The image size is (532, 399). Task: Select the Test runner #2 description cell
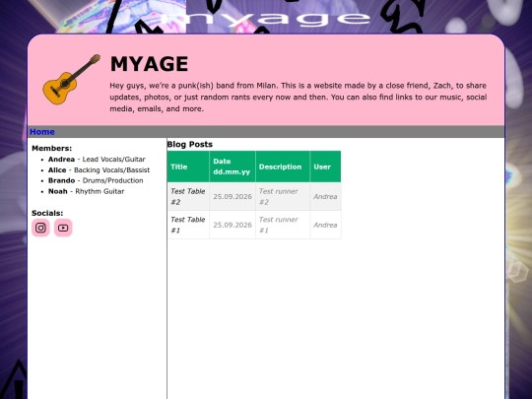[x=283, y=196]
